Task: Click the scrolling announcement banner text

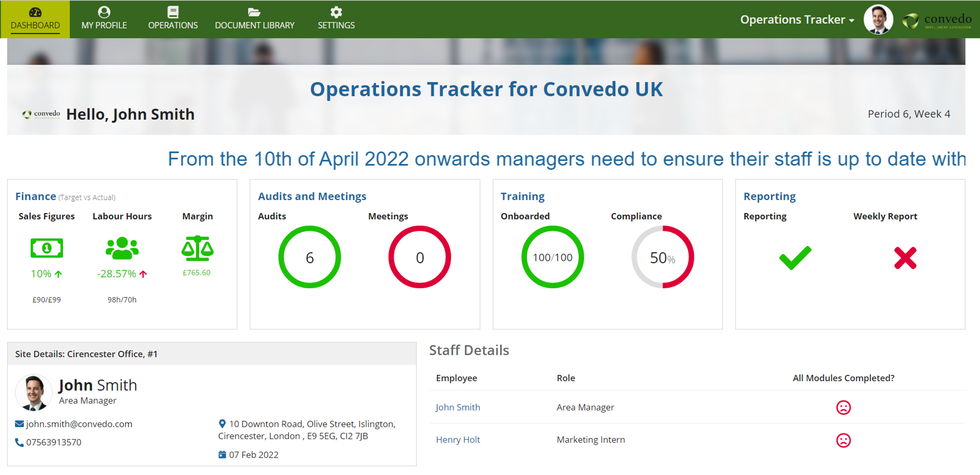Action: [x=567, y=159]
